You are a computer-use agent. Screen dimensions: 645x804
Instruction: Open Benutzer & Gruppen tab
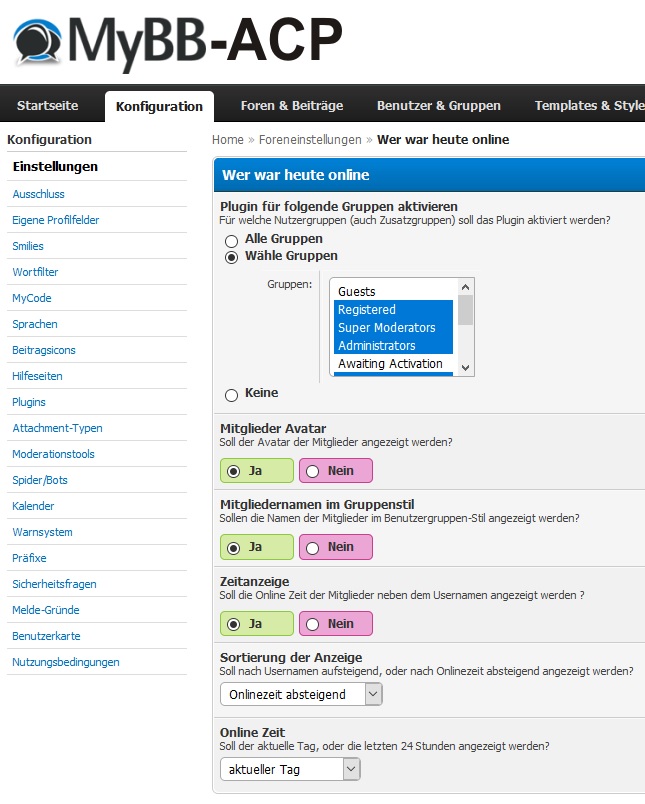[439, 106]
